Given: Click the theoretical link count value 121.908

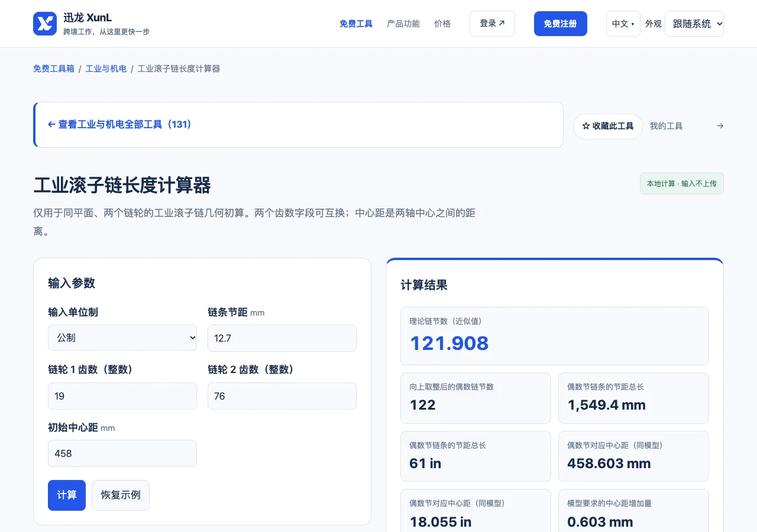Looking at the screenshot, I should tap(449, 343).
